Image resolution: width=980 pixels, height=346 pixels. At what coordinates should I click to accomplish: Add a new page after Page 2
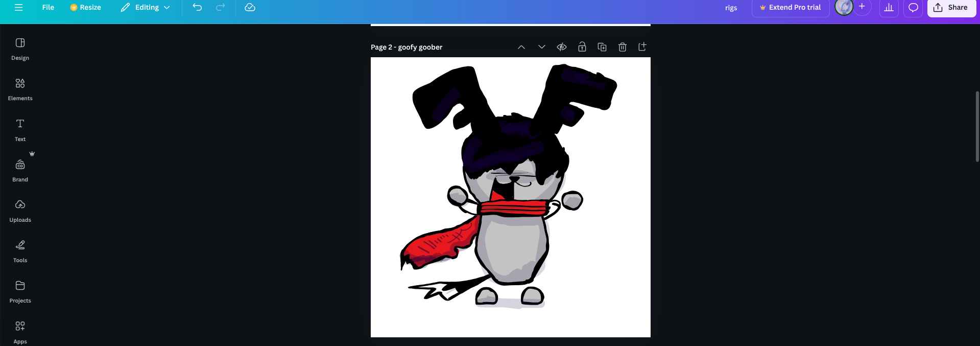pos(642,47)
